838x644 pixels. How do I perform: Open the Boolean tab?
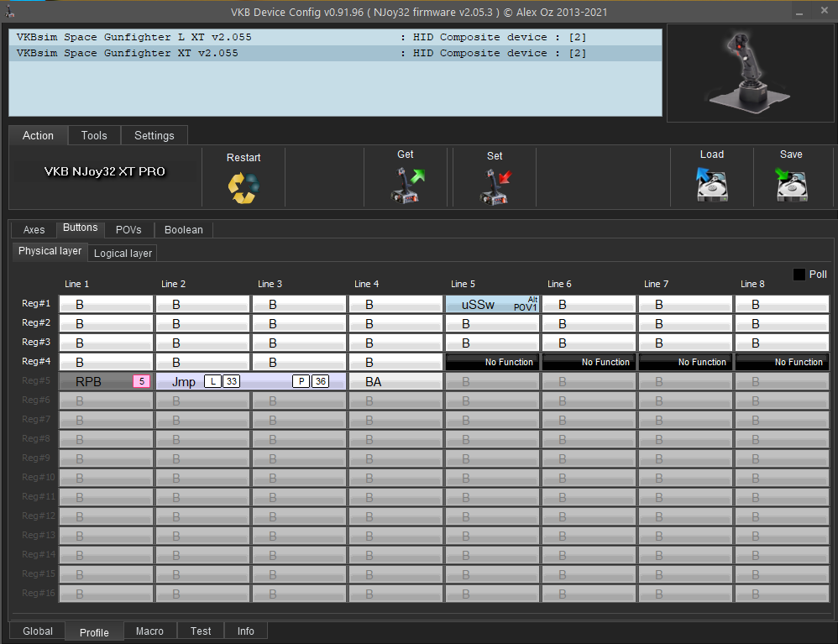183,229
